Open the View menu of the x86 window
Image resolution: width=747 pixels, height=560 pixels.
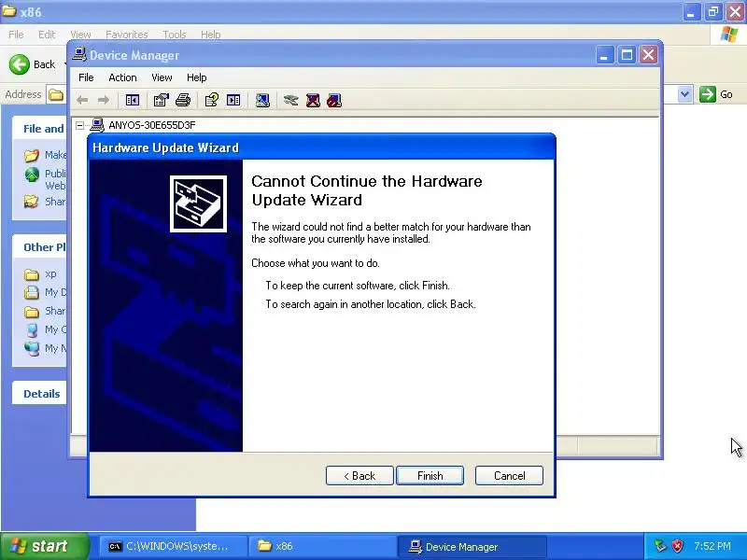tap(80, 35)
